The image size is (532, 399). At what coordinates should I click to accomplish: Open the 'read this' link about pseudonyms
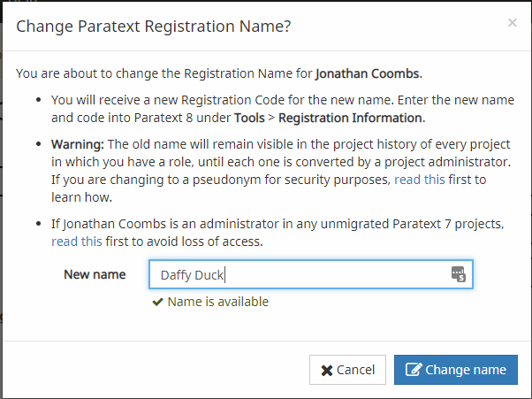point(420,180)
